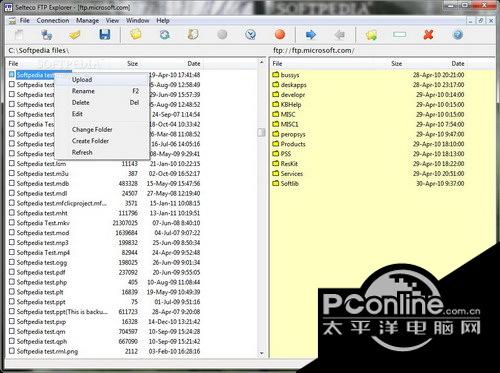Click the red circle stop toolbar icon

point(280,34)
